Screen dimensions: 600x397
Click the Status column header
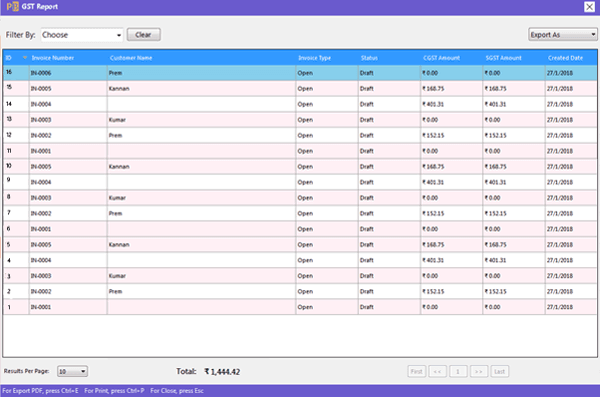[369, 58]
